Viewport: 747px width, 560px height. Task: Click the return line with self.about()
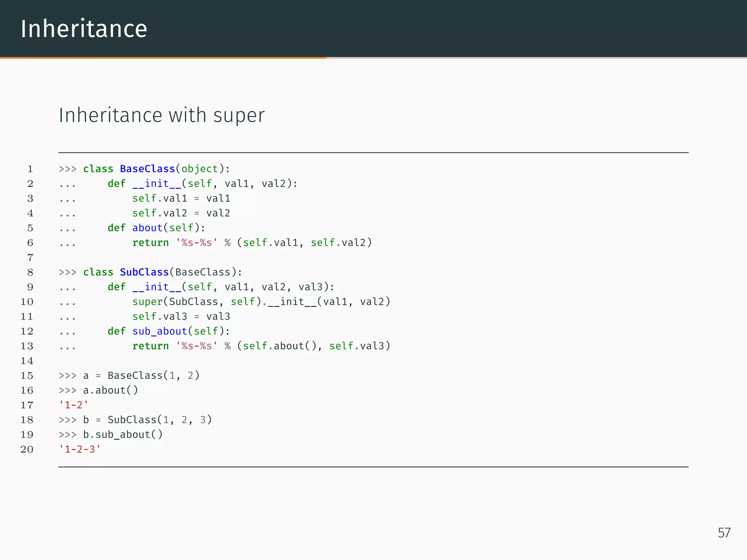coord(225,346)
